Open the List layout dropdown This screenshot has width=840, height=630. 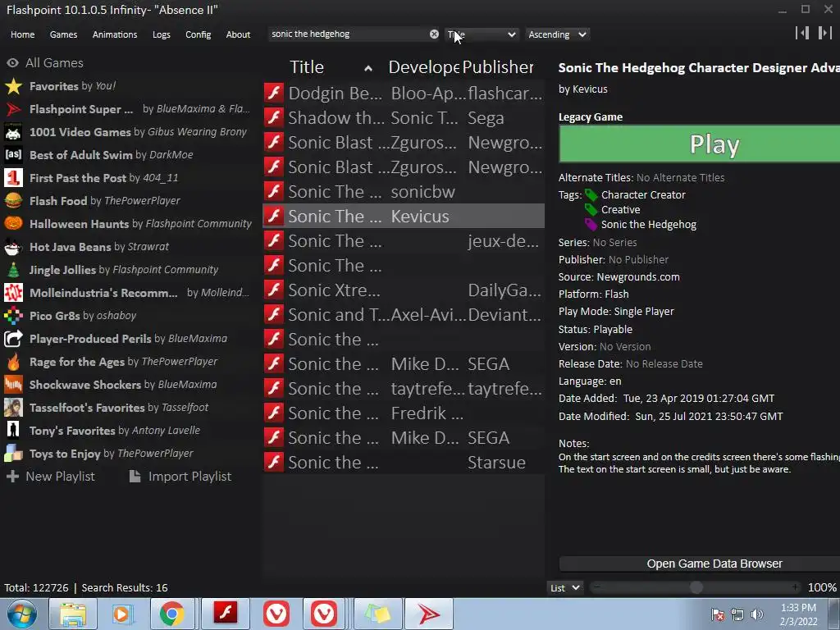click(564, 588)
